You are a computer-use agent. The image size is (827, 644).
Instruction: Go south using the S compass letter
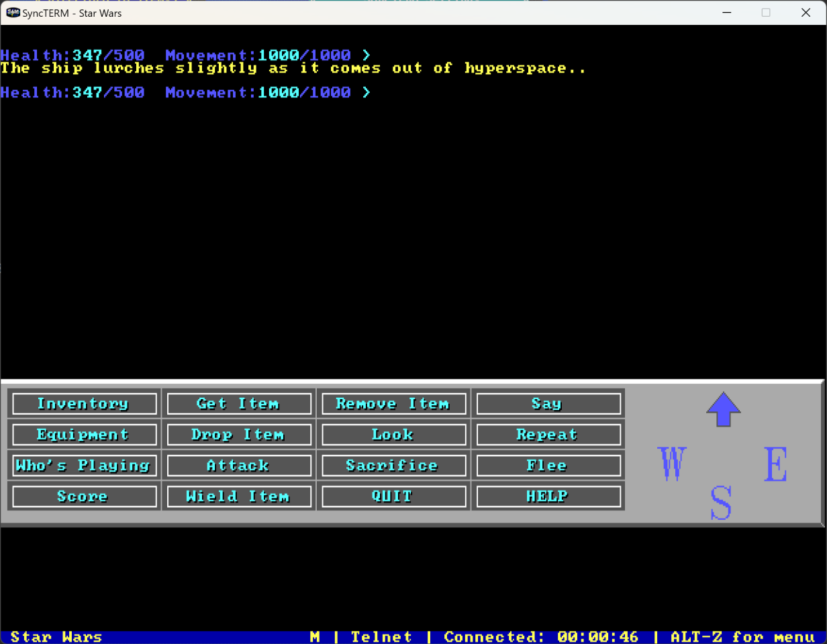coord(721,503)
